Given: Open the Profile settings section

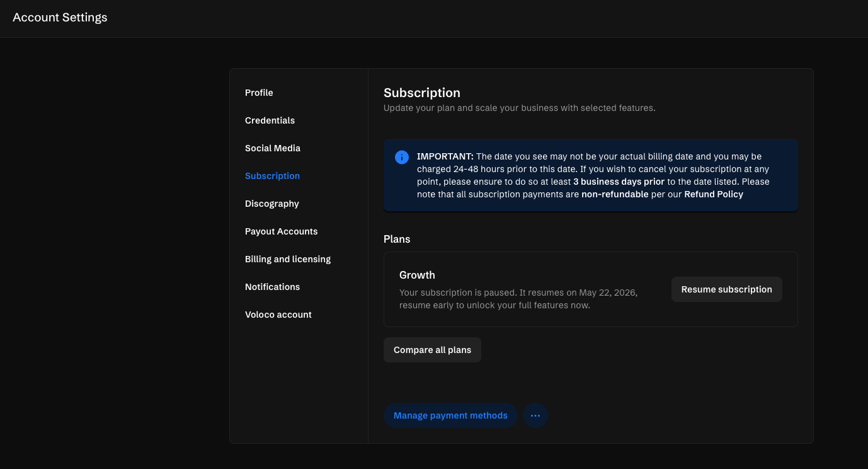Looking at the screenshot, I should 259,93.
